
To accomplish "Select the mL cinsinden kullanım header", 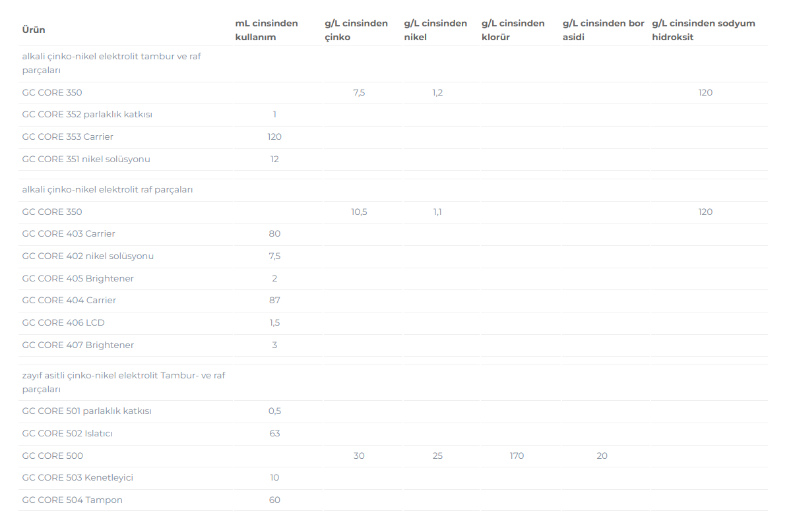I will click(267, 30).
